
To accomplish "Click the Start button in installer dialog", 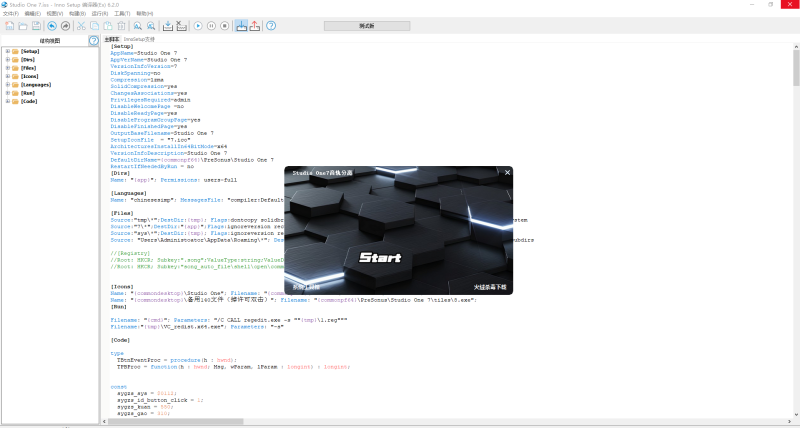I will click(x=380, y=257).
